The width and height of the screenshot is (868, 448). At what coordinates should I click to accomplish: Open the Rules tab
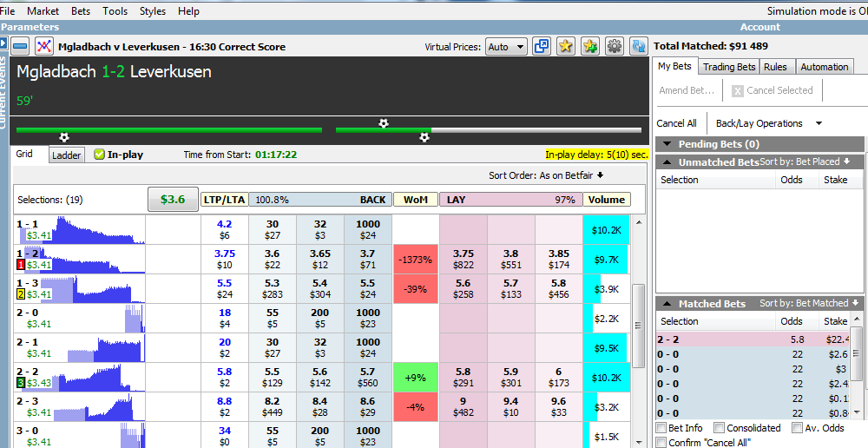(775, 67)
